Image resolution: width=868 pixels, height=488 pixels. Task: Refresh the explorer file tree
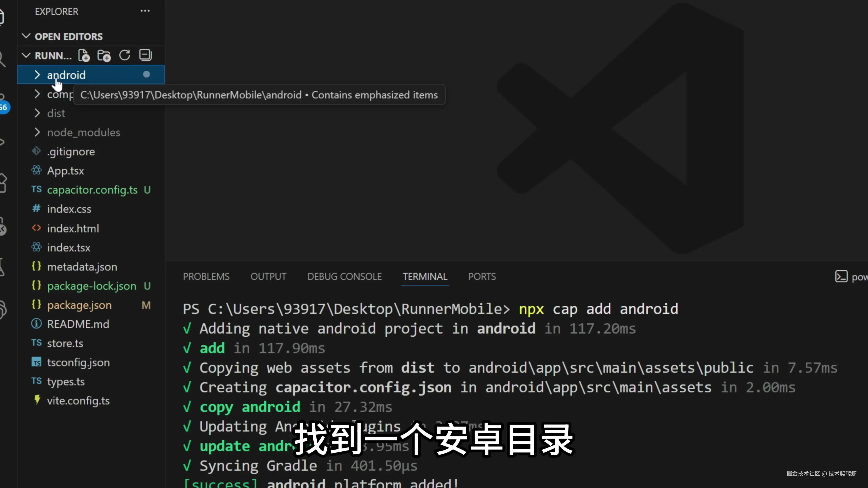pyautogui.click(x=125, y=56)
